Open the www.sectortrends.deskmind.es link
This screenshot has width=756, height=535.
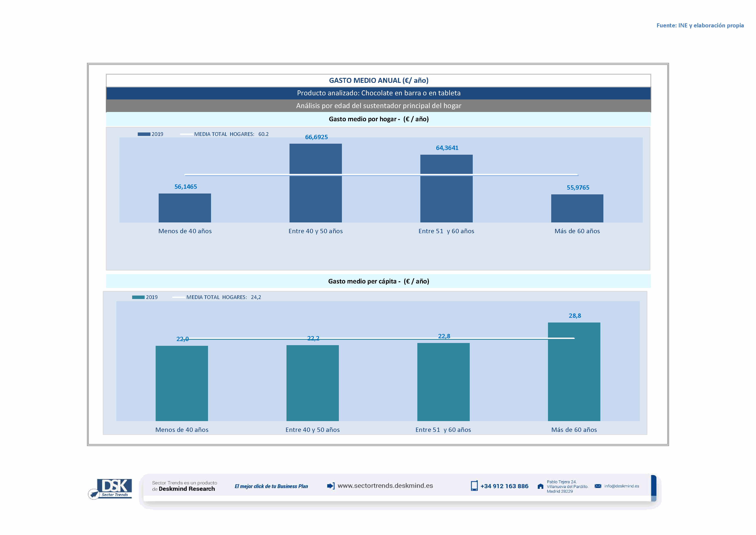385,486
